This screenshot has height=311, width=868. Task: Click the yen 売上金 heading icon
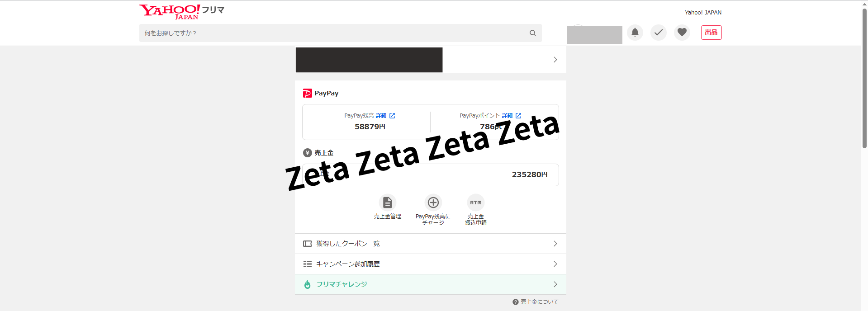tap(308, 153)
